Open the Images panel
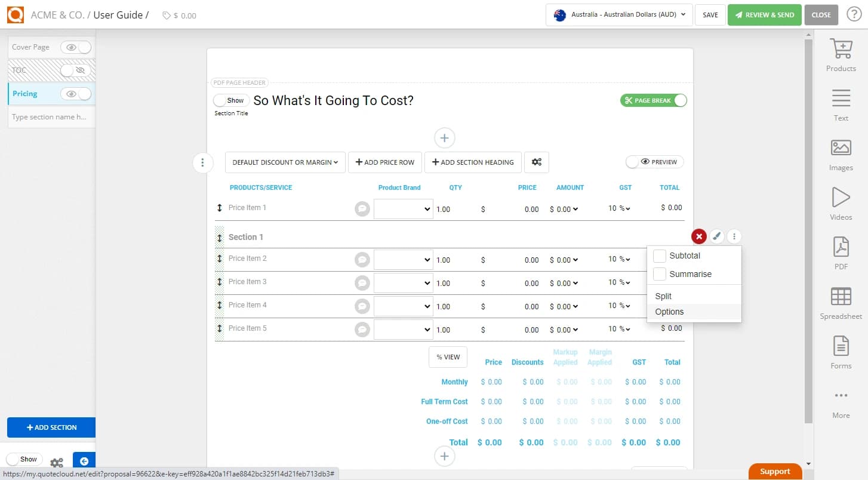Viewport: 868px width, 480px height. coord(841,154)
